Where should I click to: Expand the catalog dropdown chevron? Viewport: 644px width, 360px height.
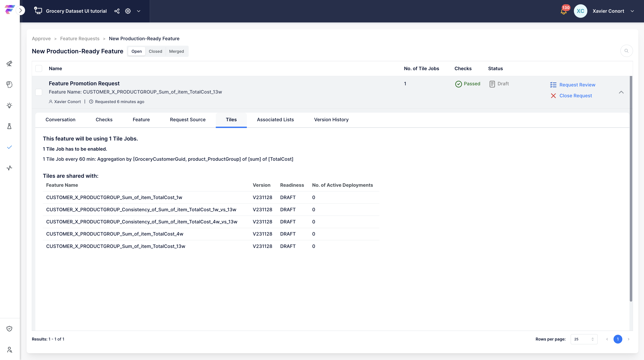click(x=139, y=11)
